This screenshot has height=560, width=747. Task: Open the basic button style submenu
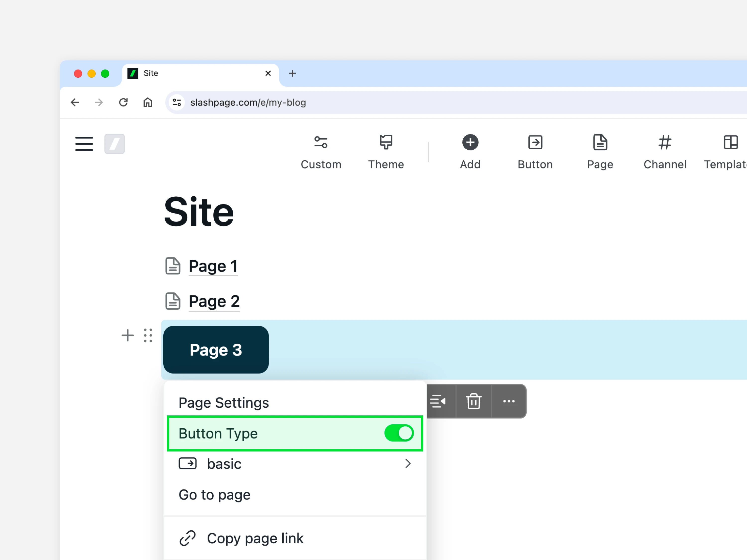295,464
